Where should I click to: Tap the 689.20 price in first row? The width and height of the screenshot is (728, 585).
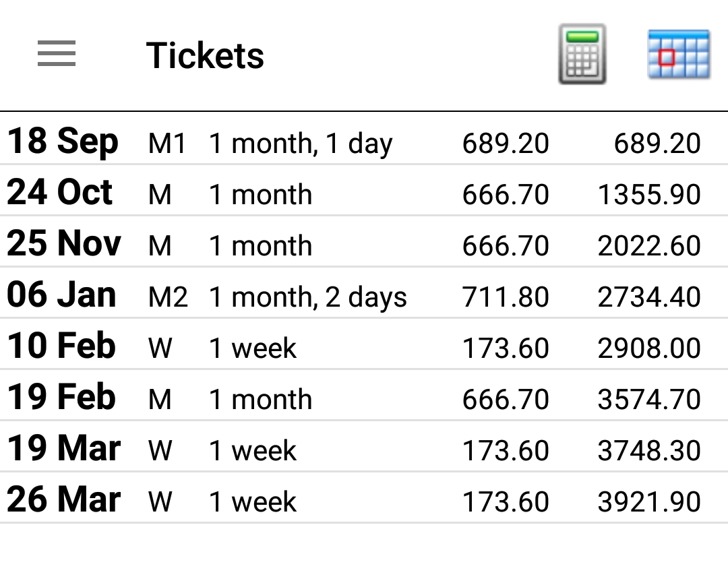point(506,144)
